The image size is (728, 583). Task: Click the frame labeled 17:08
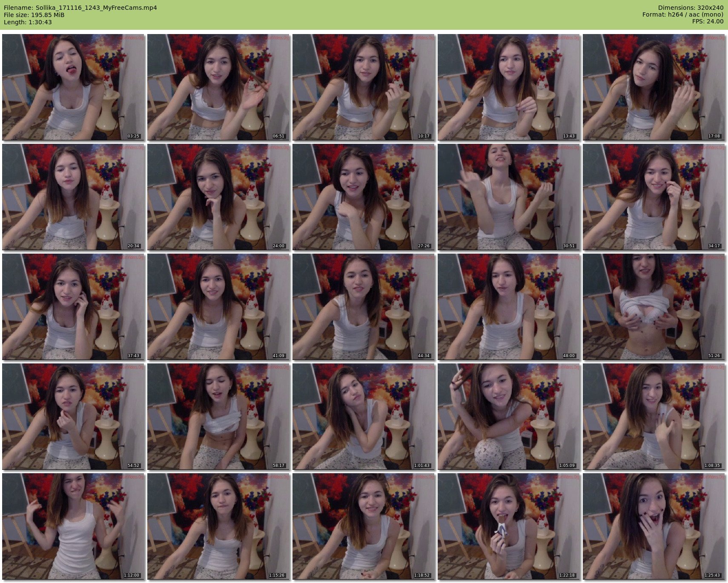(654, 87)
